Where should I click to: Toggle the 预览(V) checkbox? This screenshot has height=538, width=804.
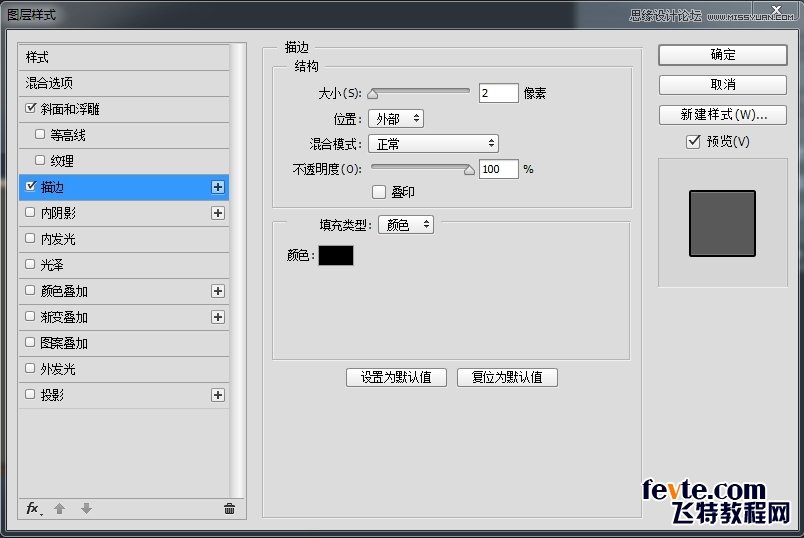click(x=693, y=141)
